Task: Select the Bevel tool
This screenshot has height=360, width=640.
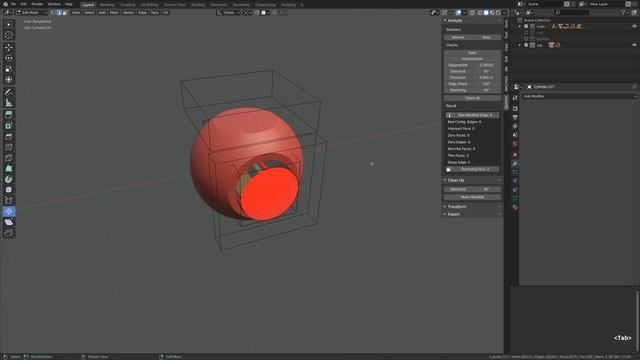Action: (x=9, y=136)
